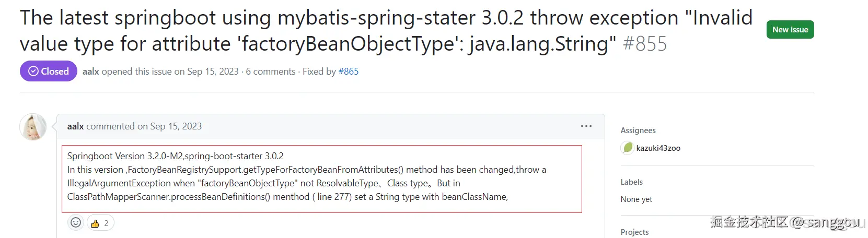Viewport: 868px width, 238px height.
Task: Expand the Assignees sidebar section
Action: point(638,130)
